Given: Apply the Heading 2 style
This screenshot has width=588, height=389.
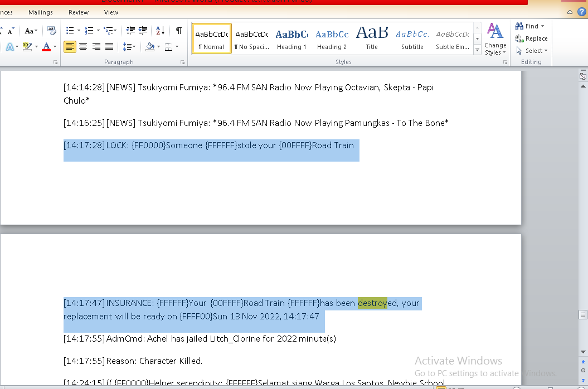Looking at the screenshot, I should [332, 38].
